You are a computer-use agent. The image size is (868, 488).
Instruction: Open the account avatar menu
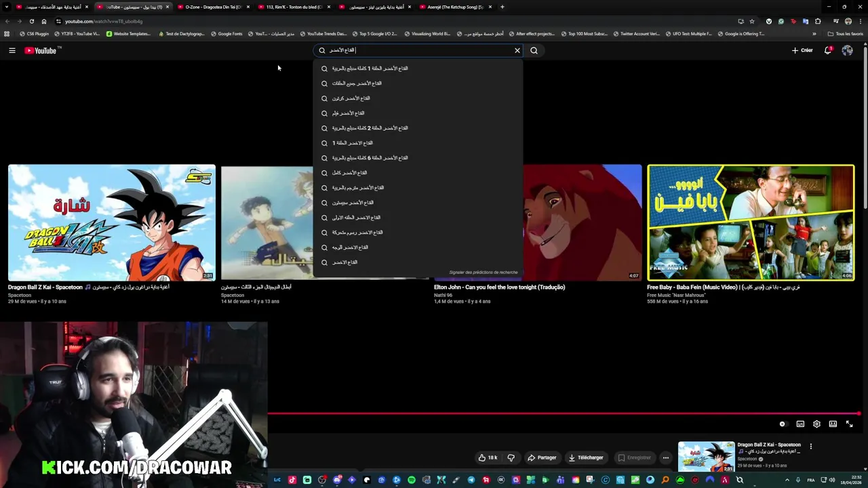pyautogui.click(x=847, y=50)
